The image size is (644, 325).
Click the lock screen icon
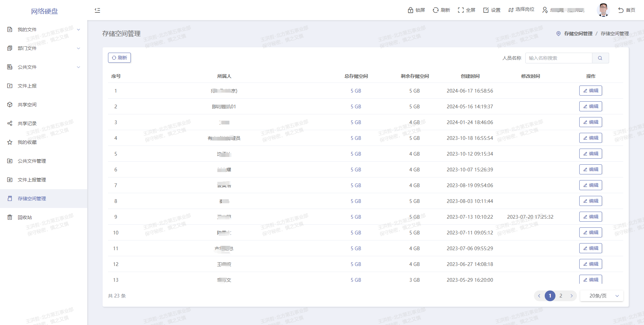[x=411, y=10]
